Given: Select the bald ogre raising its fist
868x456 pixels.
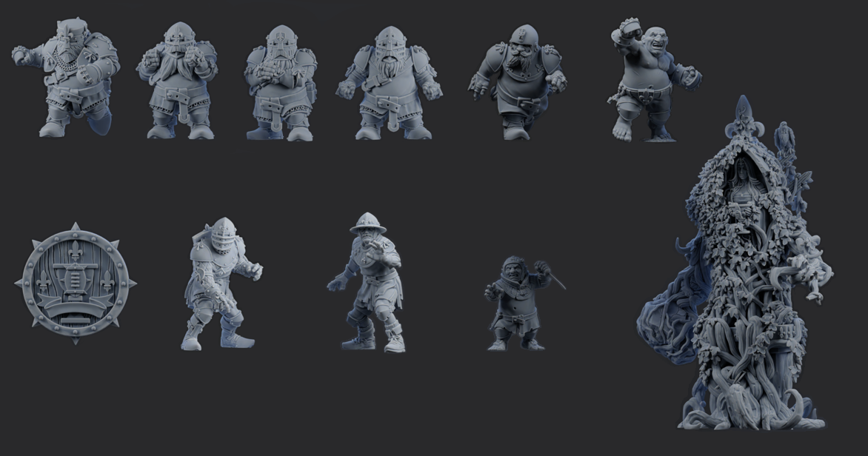Looking at the screenshot, I should pos(653,80).
